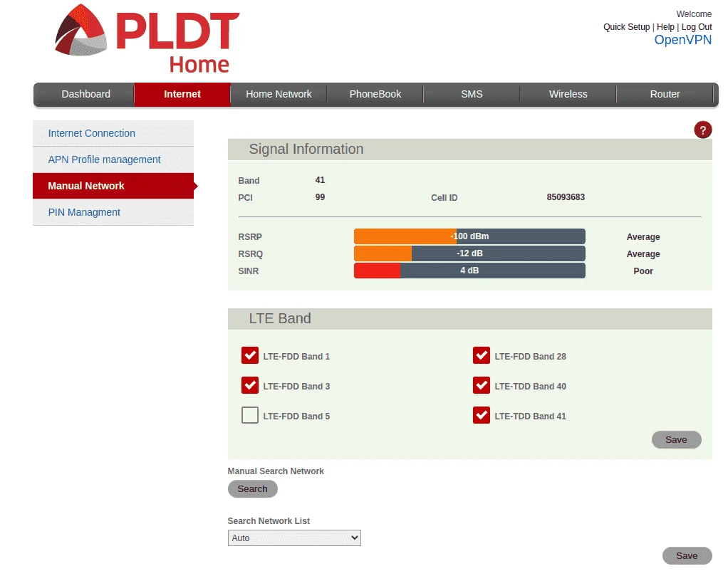Uncheck the LTE-TDD Band 41 checkbox
728x571 pixels.
click(x=482, y=415)
